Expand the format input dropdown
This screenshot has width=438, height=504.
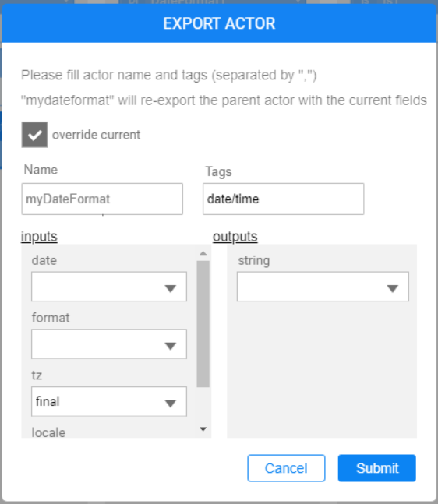(109, 344)
